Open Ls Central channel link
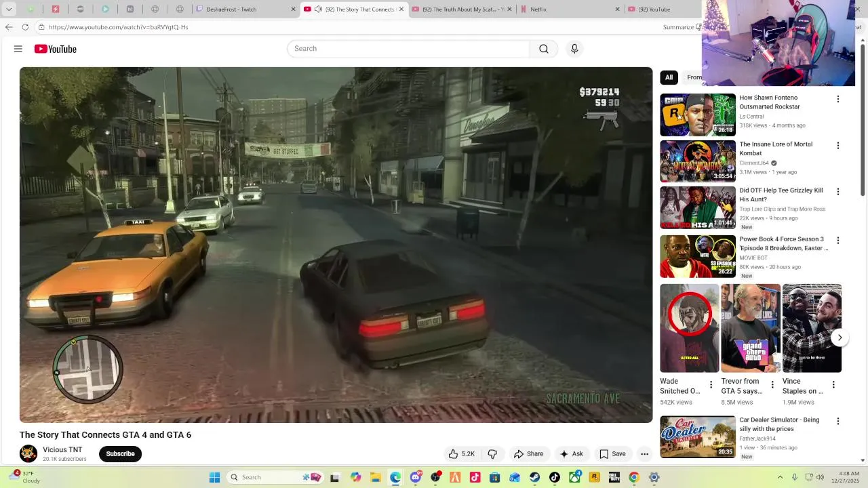 [x=751, y=117]
